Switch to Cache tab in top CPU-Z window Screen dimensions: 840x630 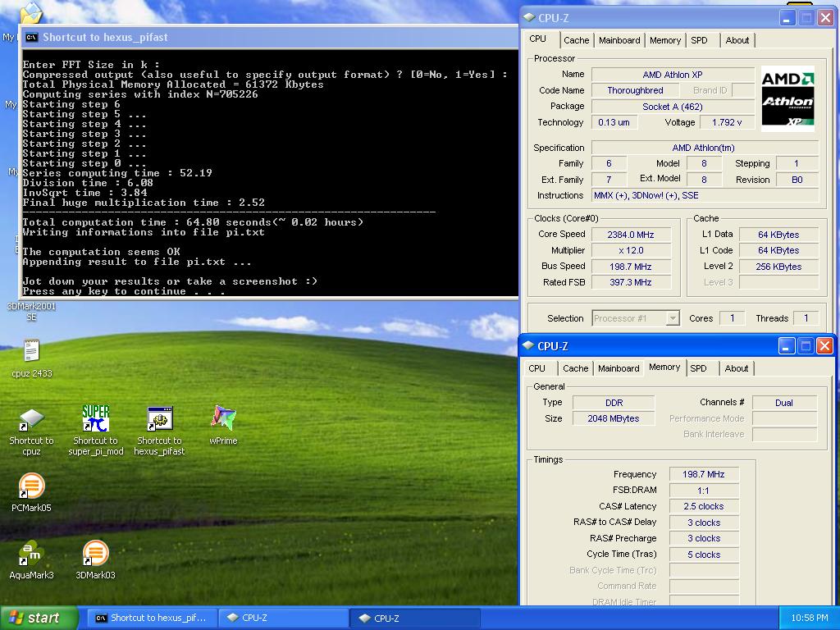[576, 40]
